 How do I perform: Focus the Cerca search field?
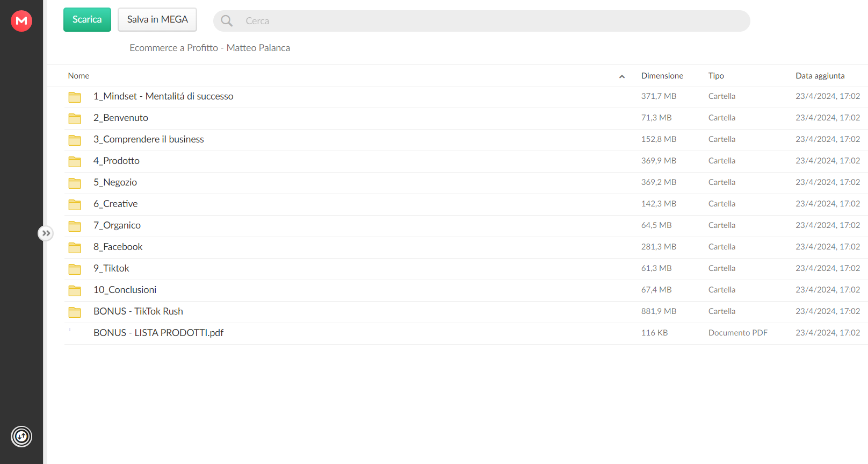tap(482, 21)
